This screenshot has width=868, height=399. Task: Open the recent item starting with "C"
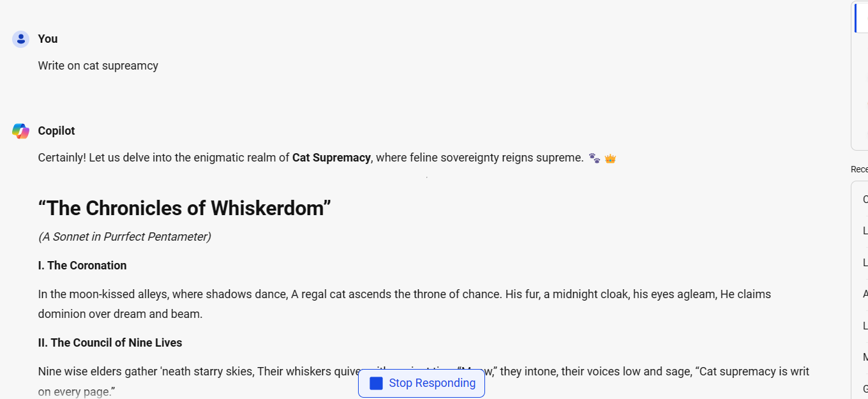point(865,199)
